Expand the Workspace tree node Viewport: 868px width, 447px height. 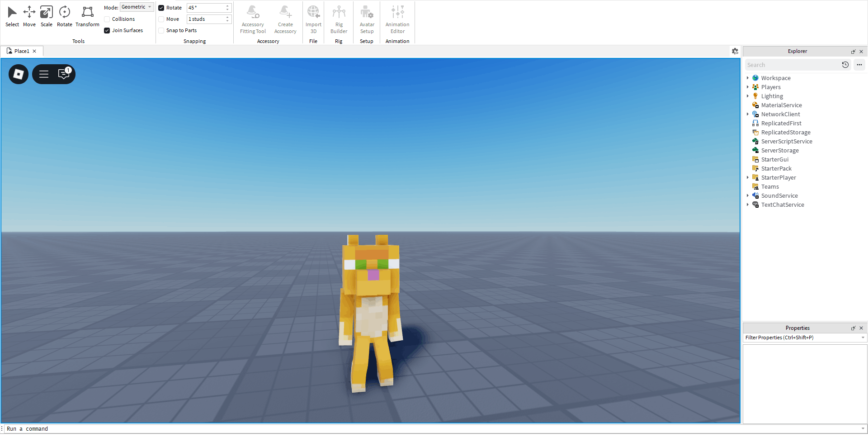click(x=748, y=78)
